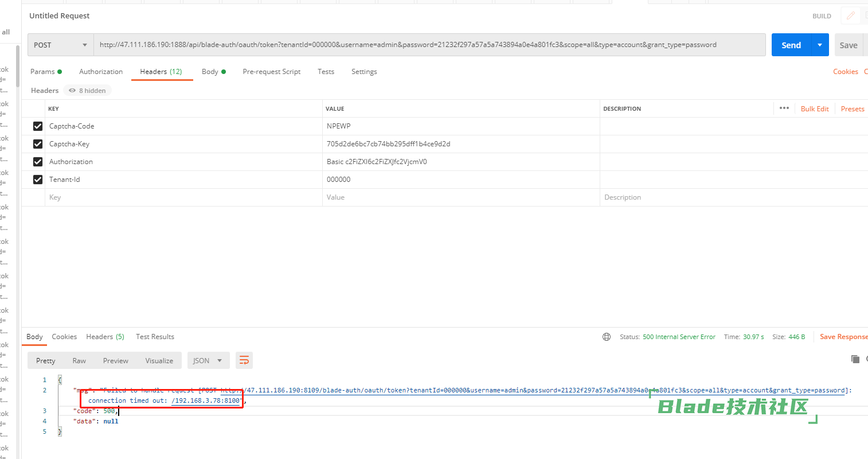Click the NPEWP value cell
The image size is (868, 459).
(x=461, y=126)
